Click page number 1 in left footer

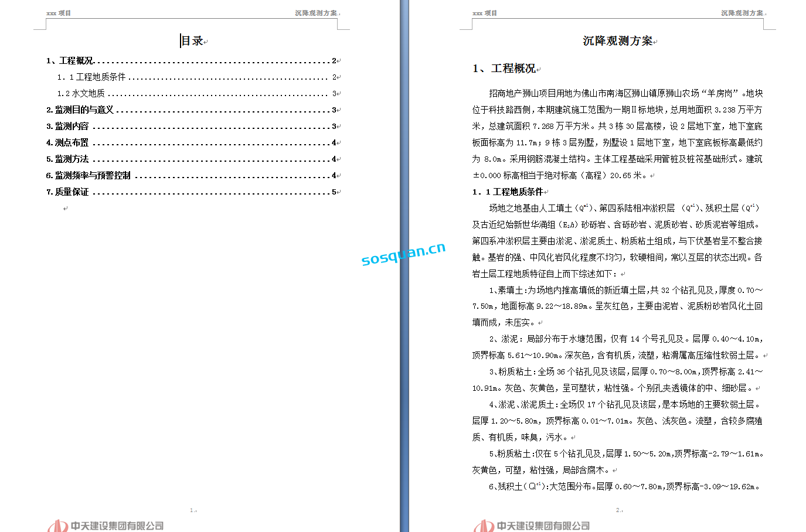(x=192, y=510)
